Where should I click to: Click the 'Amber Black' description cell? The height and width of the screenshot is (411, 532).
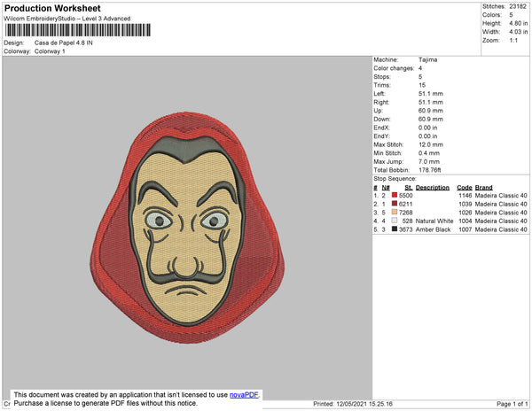pos(433,229)
